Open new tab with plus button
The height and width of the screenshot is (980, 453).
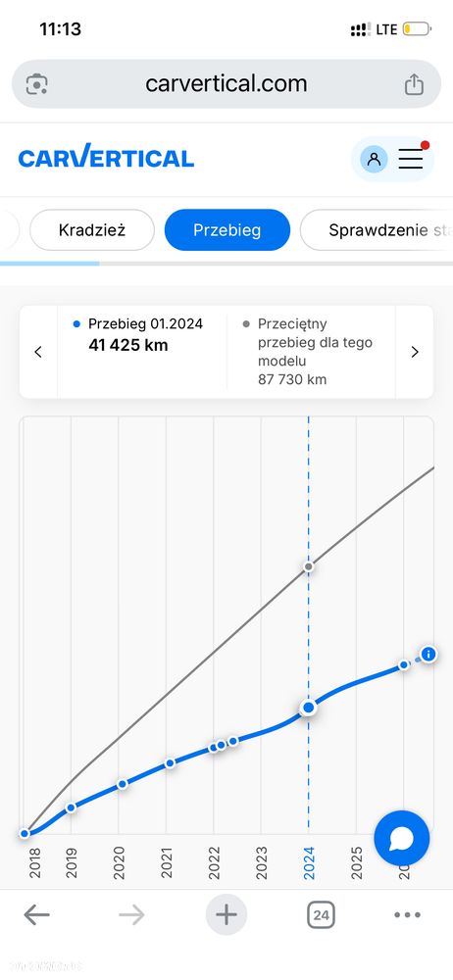pos(226,915)
